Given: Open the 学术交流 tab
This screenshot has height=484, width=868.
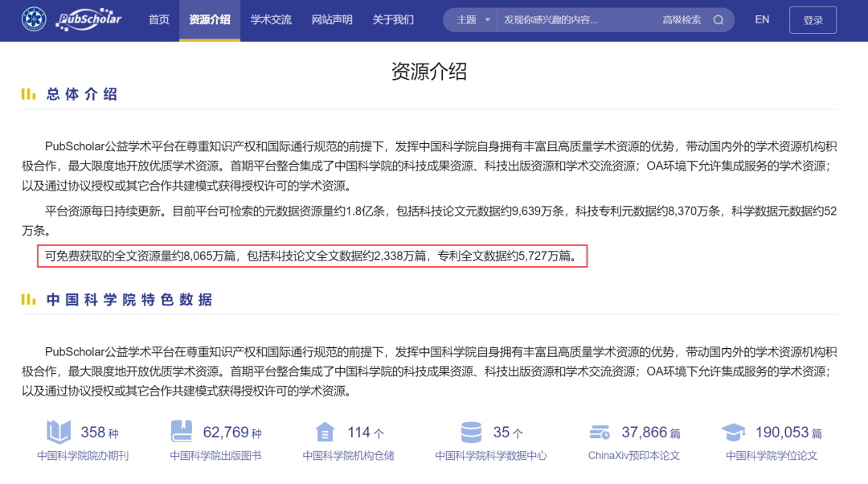Looking at the screenshot, I should pos(271,20).
